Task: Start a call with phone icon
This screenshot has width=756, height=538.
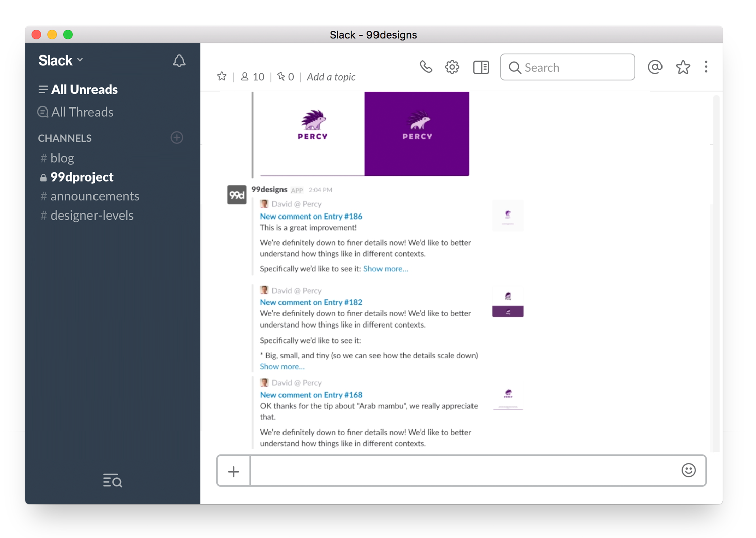Action: [x=426, y=67]
